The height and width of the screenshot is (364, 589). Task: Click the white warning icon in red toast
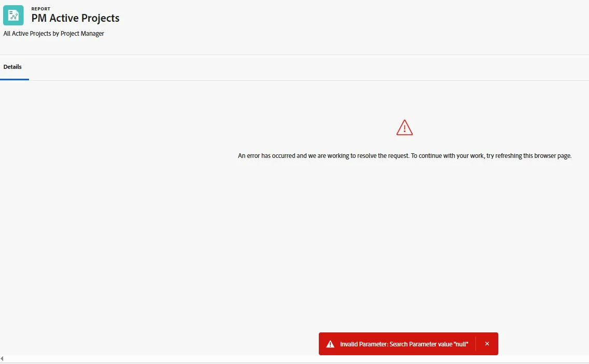[x=330, y=344]
